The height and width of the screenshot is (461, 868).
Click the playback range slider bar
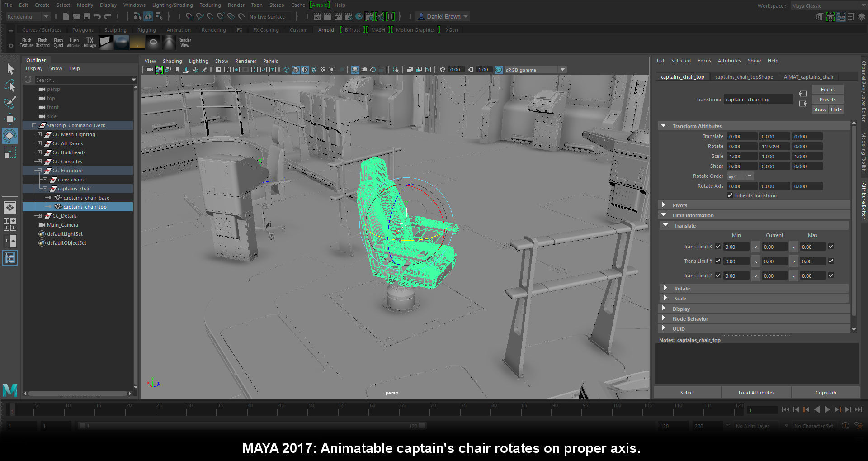point(252,426)
